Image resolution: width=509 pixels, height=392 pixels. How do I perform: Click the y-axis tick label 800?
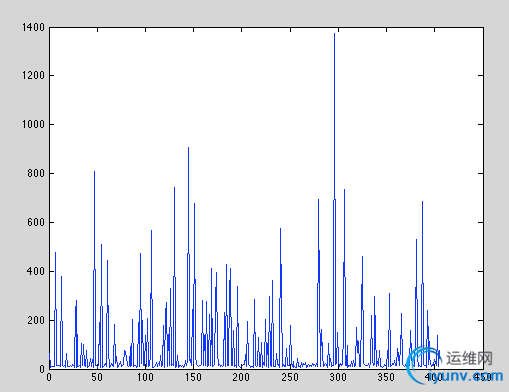coord(36,174)
